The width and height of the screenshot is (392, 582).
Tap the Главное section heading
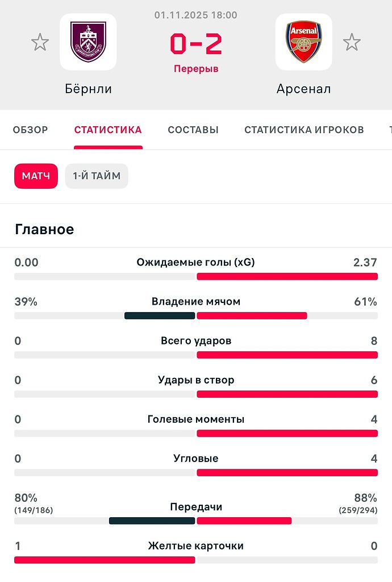(44, 230)
